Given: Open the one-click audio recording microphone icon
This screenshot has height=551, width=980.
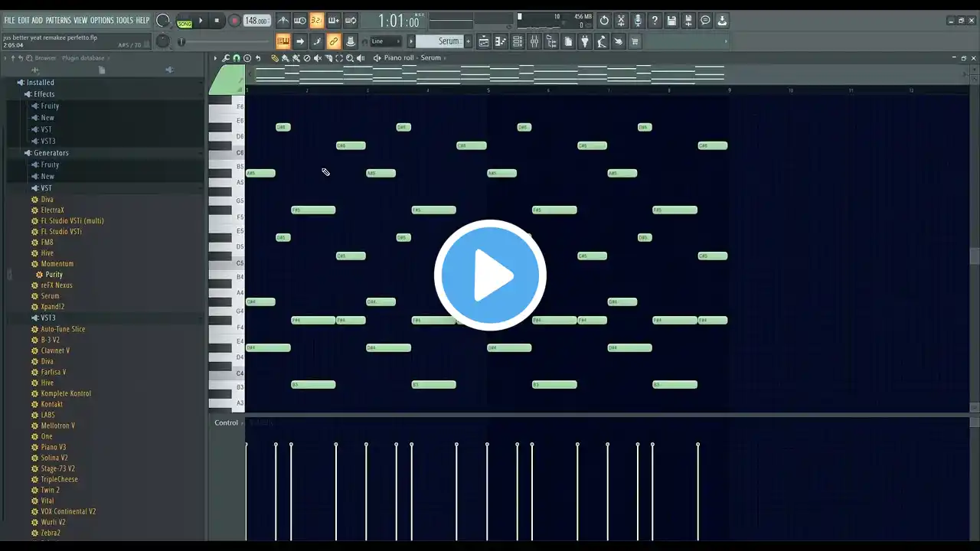Looking at the screenshot, I should coord(638,21).
